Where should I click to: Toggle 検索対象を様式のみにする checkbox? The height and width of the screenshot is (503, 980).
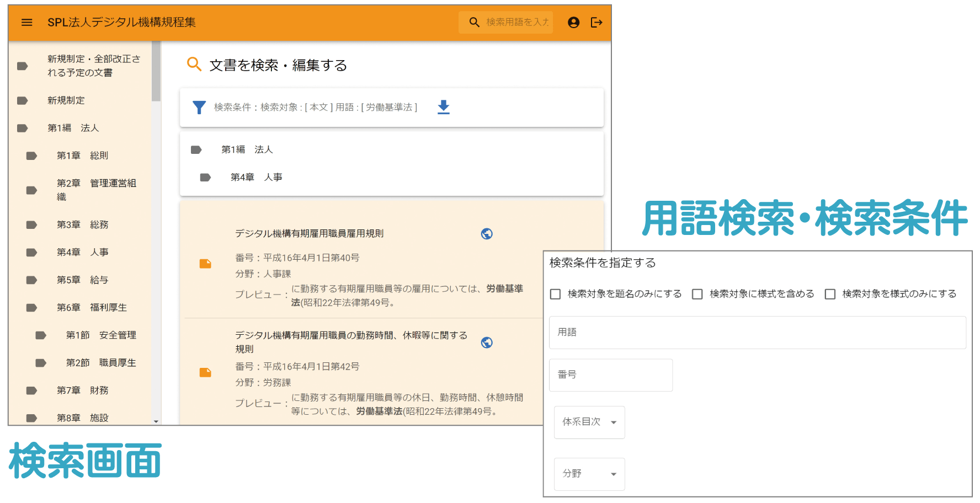pyautogui.click(x=830, y=295)
